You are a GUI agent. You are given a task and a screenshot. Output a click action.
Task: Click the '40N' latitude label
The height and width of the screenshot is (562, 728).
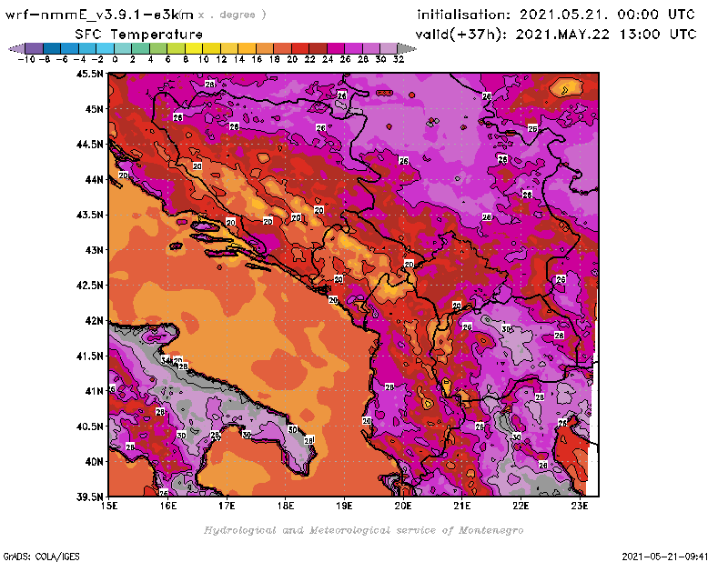pos(94,462)
